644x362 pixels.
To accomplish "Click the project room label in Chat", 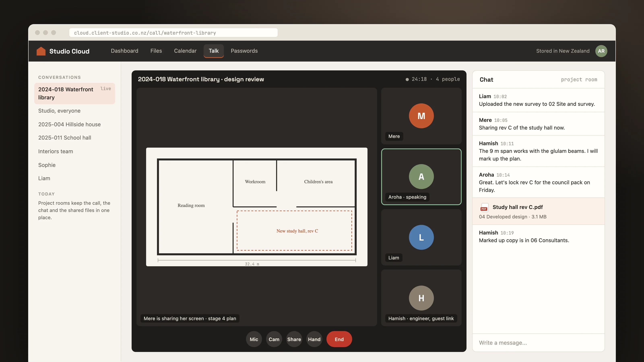I will (x=579, y=80).
